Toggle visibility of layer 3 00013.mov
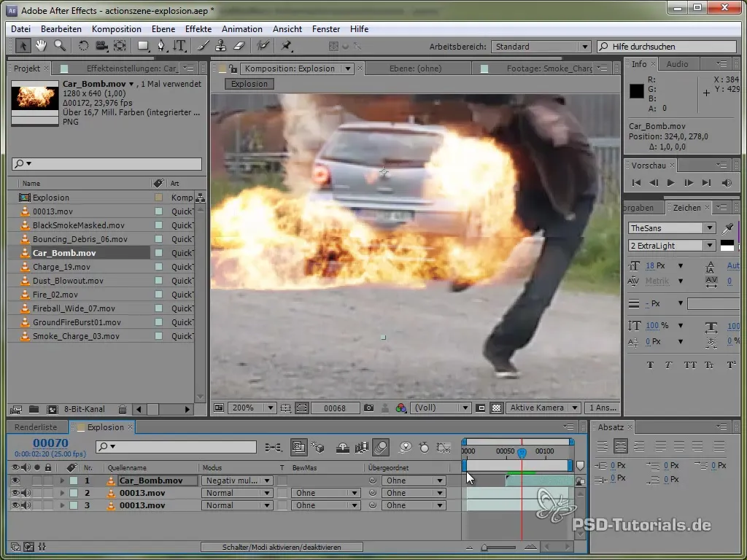 (15, 506)
